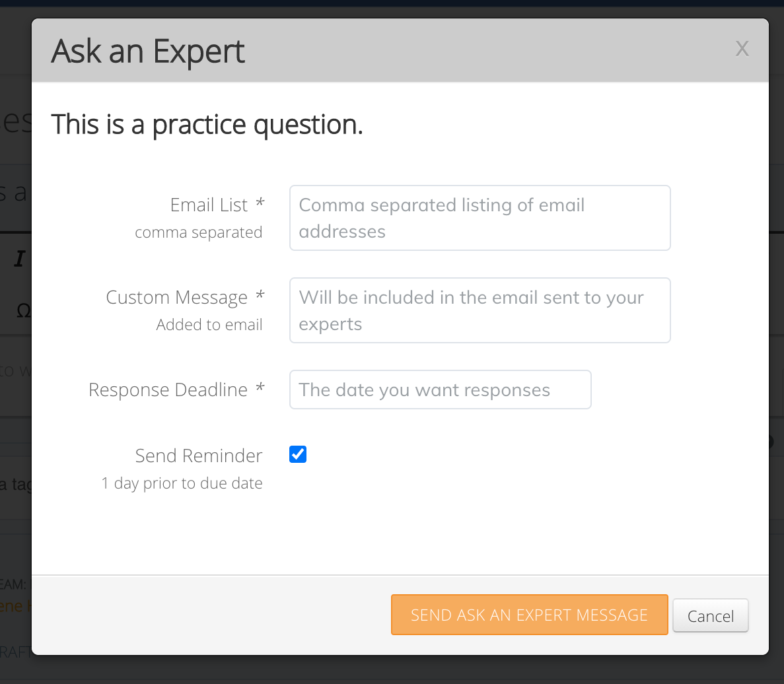Screen dimensions: 784x684
Task: Click the 1 day prior hint text
Action: click(182, 483)
